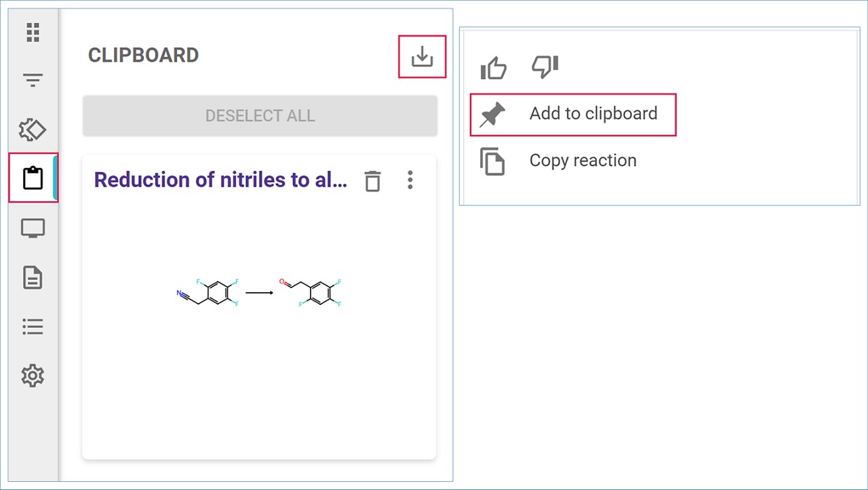Open settings gear in the sidebar
The width and height of the screenshot is (868, 490).
point(33,375)
